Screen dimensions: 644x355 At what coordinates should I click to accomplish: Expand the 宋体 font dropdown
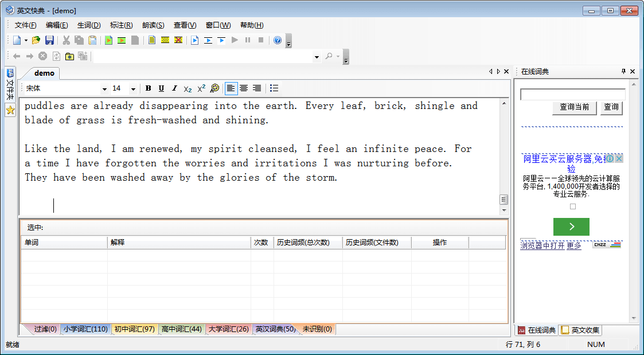click(x=104, y=89)
